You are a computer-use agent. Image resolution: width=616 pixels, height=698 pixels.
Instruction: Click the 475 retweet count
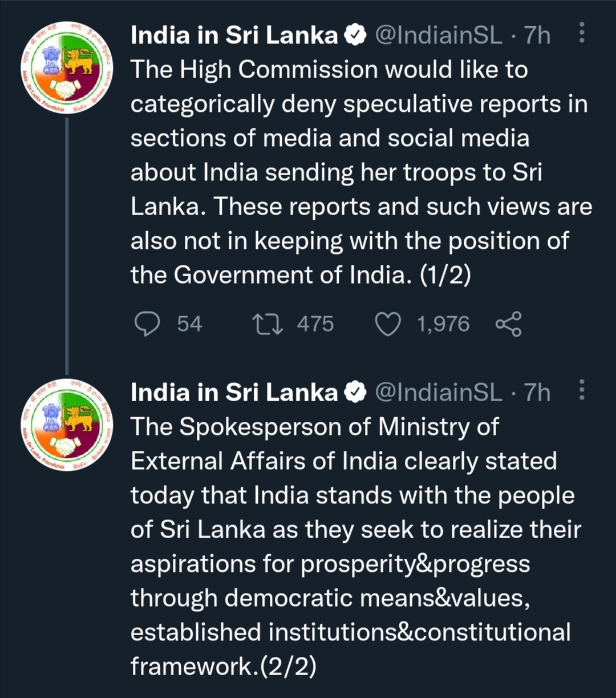point(315,324)
